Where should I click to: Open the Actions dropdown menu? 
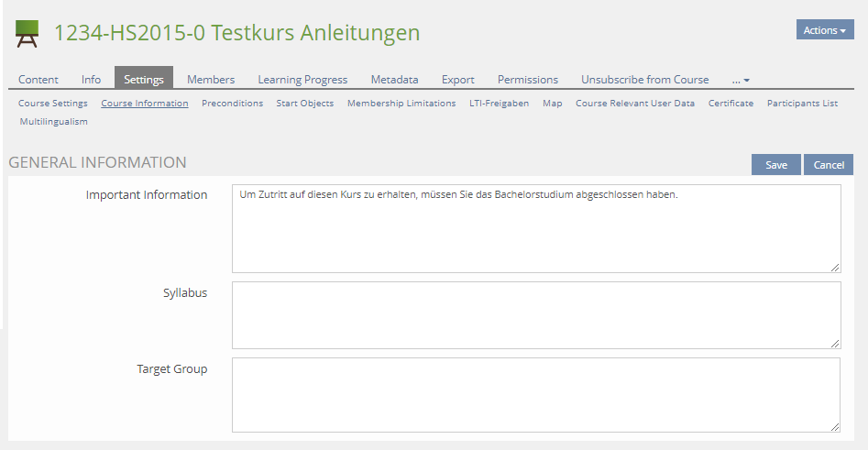click(x=824, y=30)
